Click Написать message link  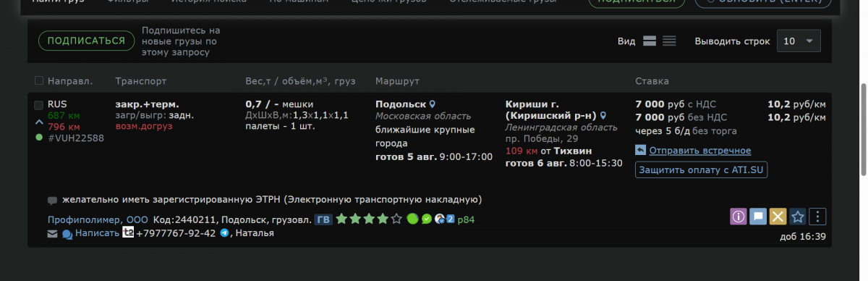pos(97,233)
